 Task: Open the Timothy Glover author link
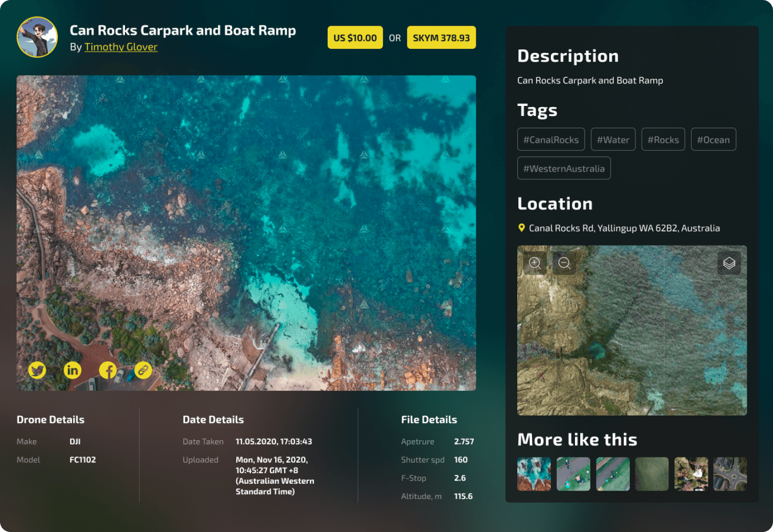(x=121, y=47)
